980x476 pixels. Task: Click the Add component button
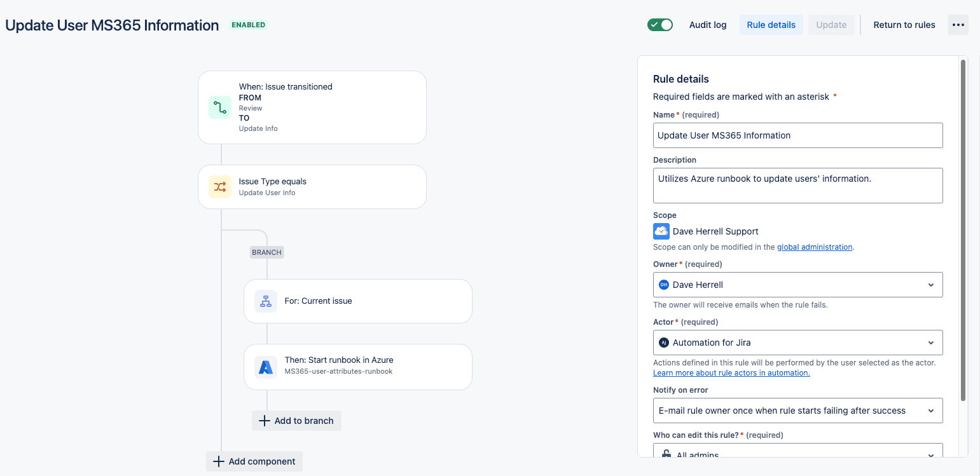pyautogui.click(x=254, y=461)
